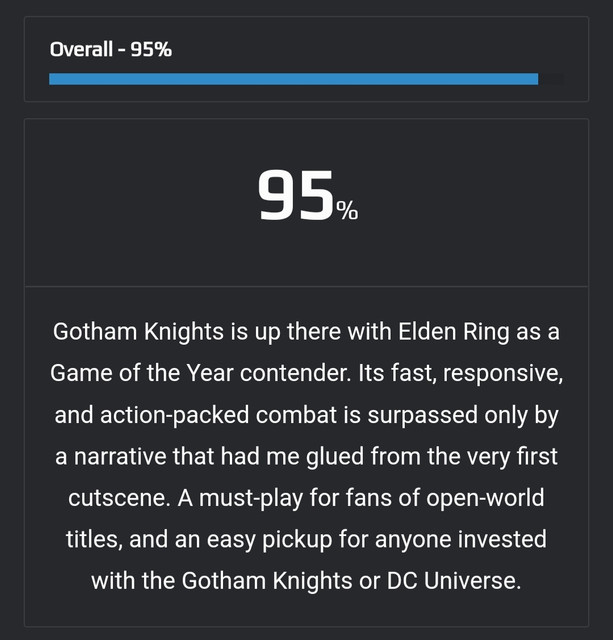Click "Gotham Knights" in the last line
613x640 pixels.
pyautogui.click(x=267, y=581)
